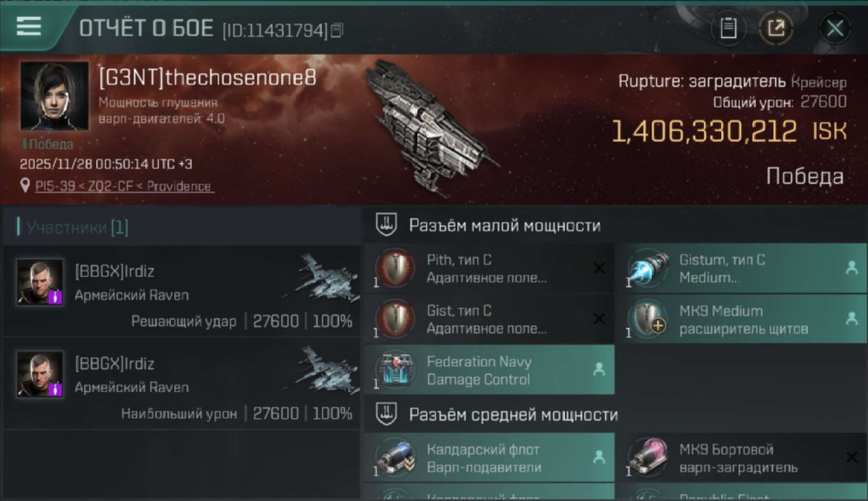This screenshot has height=501, width=868.
Task: Select MK9 Бортовой варп-заградитель module
Action: pos(742,458)
